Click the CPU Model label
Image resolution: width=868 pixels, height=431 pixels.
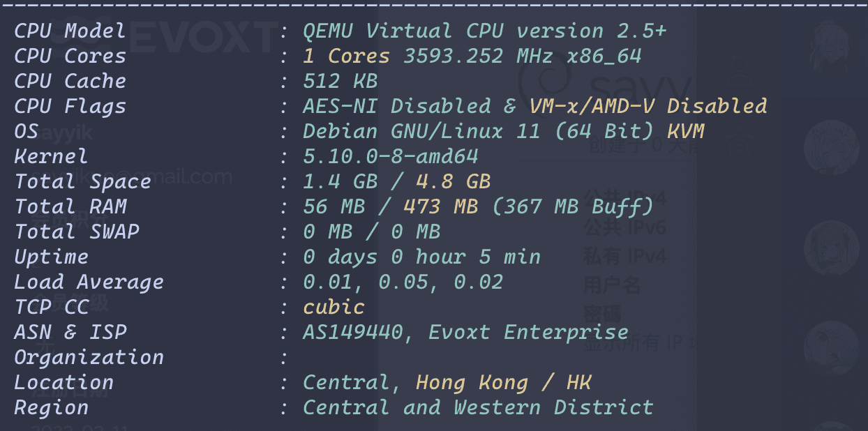(x=70, y=31)
